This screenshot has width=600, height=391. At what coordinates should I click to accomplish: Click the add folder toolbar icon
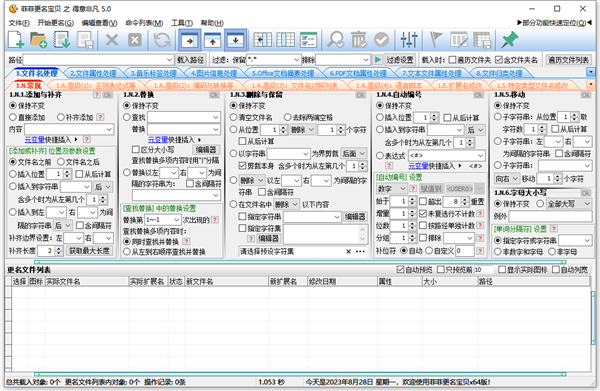pyautogui.click(x=39, y=40)
